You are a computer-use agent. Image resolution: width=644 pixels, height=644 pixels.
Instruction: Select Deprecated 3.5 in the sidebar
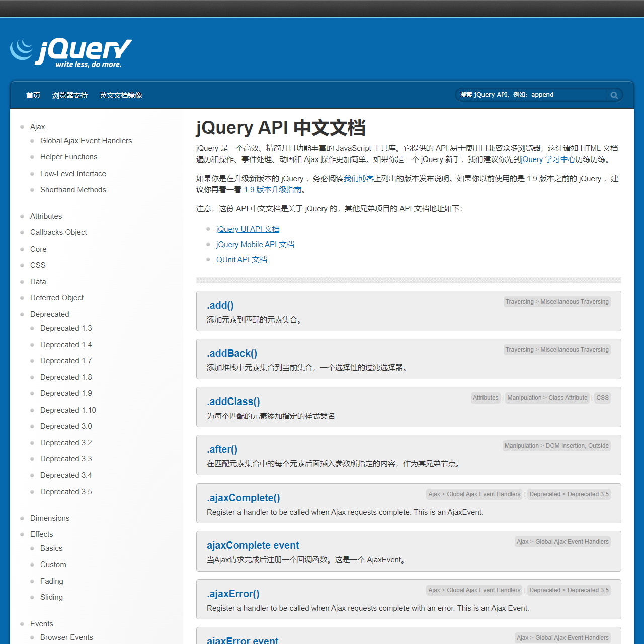(x=66, y=492)
